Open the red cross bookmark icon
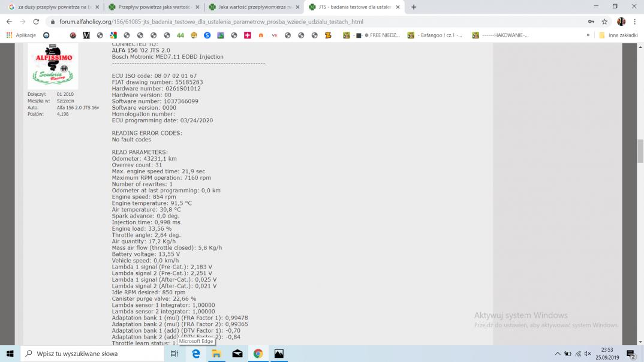 tap(247, 35)
